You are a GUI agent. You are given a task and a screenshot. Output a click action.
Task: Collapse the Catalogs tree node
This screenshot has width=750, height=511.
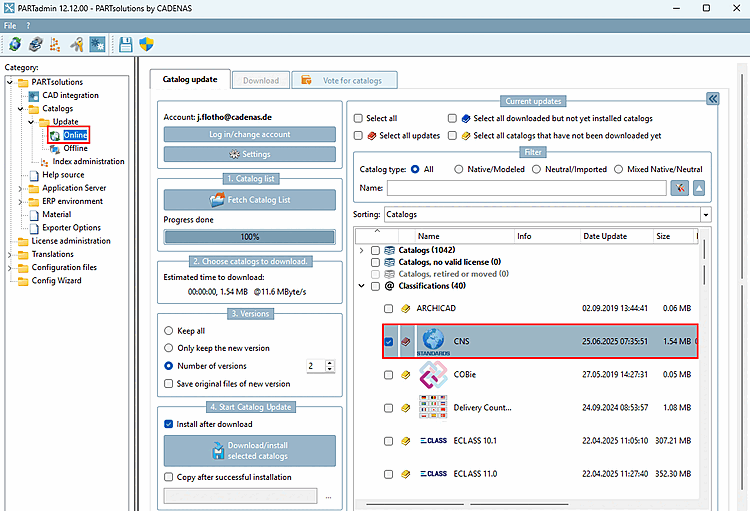21,109
